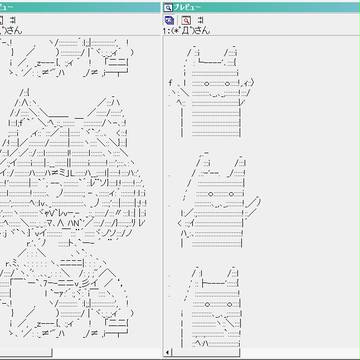Viewport: 360px width, 360px height.
Task: Click the "プレビュー" title text of right window
Action: pos(187,8)
